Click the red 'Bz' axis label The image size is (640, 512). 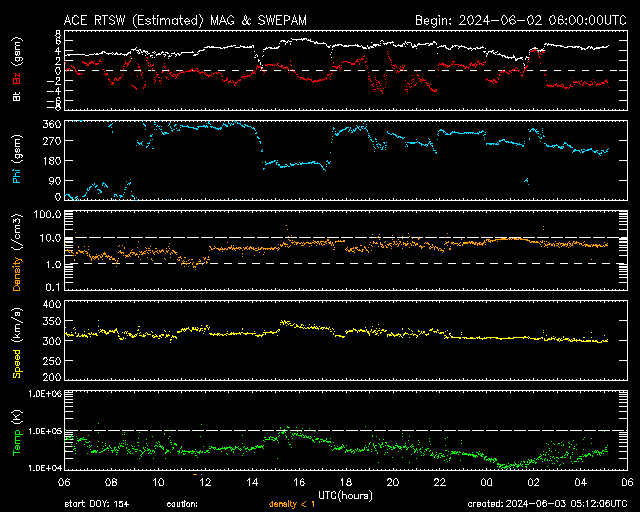[x=17, y=78]
